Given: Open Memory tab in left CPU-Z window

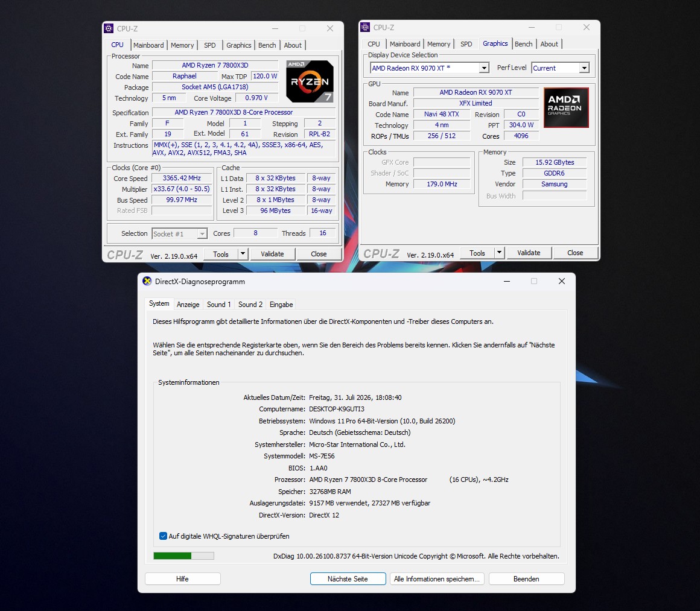Looking at the screenshot, I should point(182,45).
